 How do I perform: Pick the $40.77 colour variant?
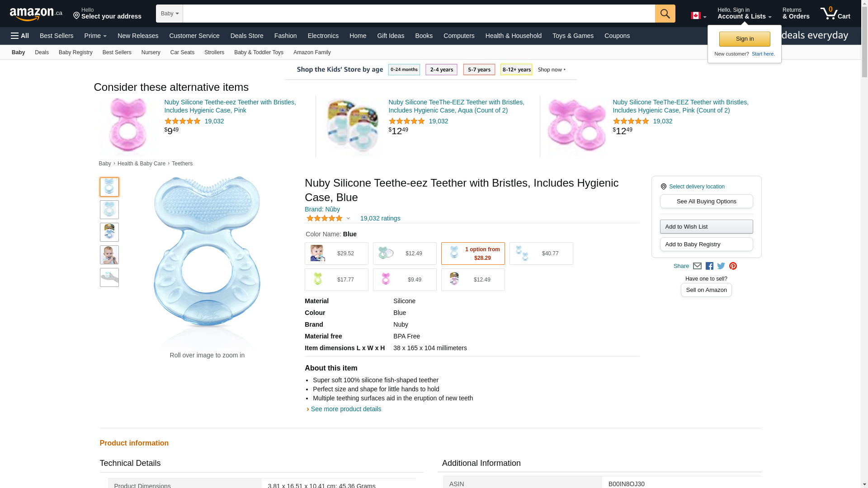(x=541, y=253)
